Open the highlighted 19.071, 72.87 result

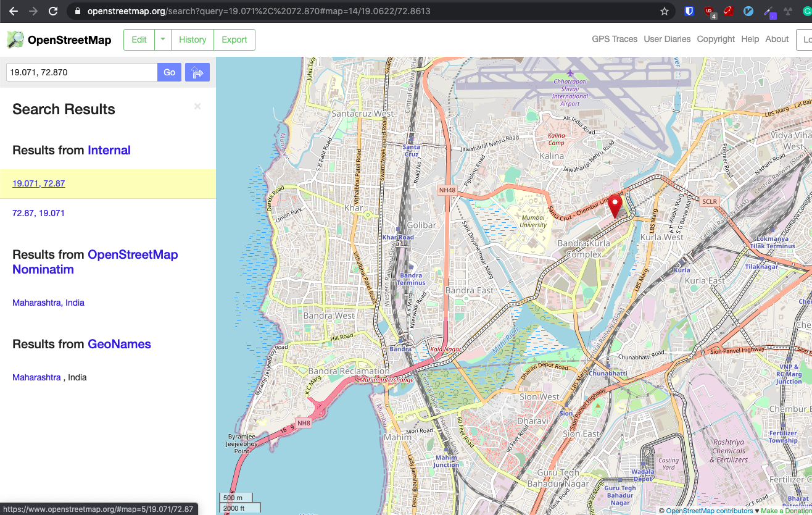click(x=38, y=183)
